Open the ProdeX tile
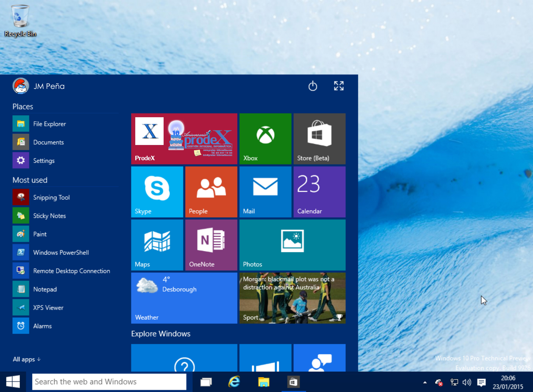The image size is (533, 392). coord(184,139)
